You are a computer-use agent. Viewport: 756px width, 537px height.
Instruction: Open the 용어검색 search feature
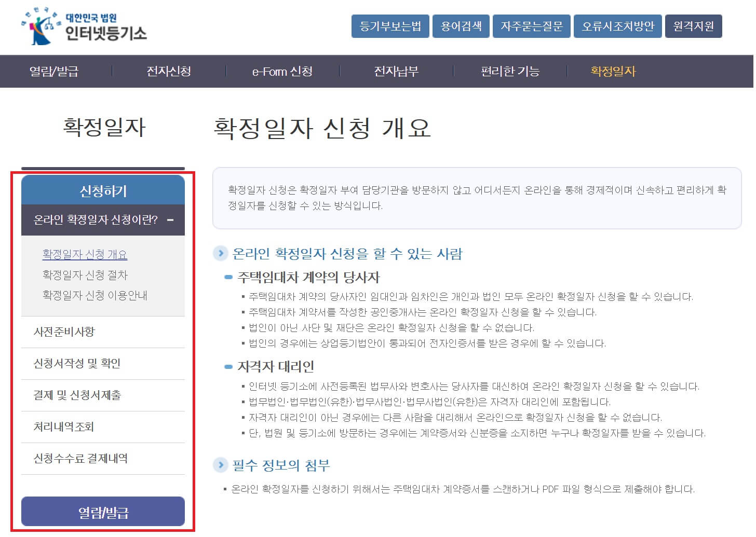[460, 26]
